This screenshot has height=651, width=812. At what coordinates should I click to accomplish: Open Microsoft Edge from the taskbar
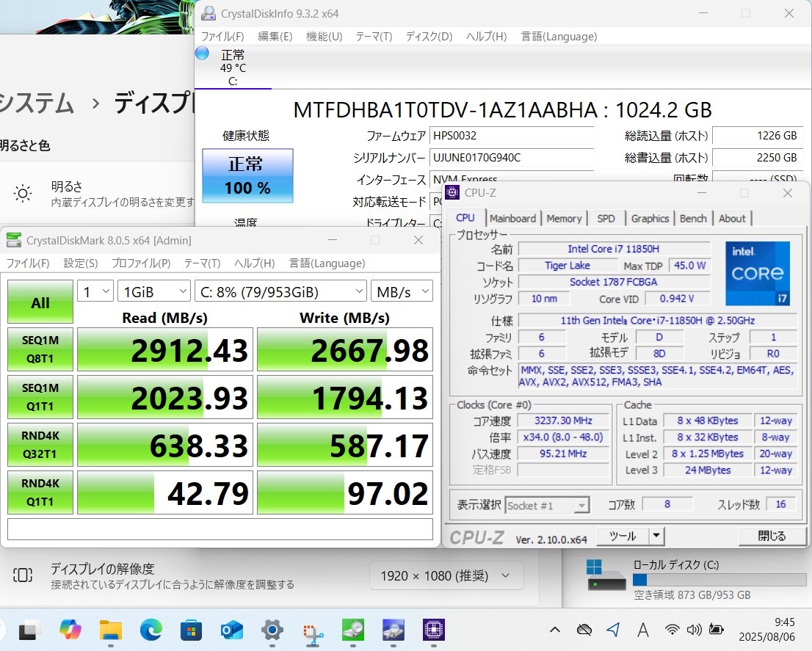pyautogui.click(x=151, y=630)
